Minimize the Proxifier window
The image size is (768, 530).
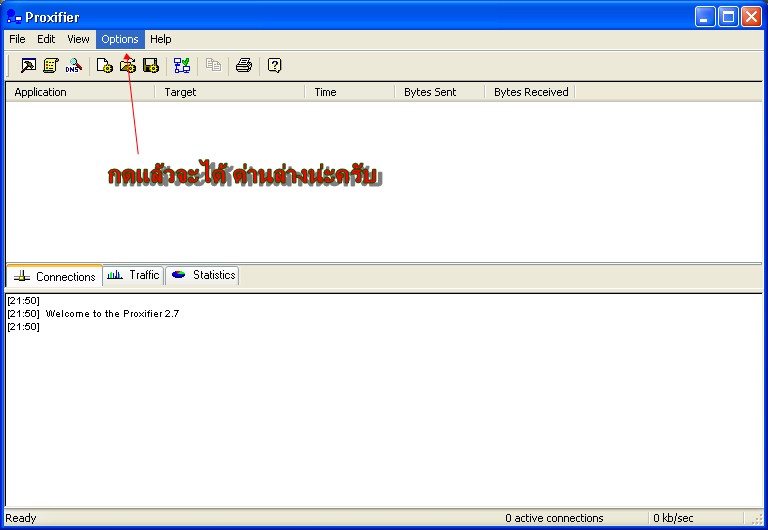pyautogui.click(x=705, y=17)
